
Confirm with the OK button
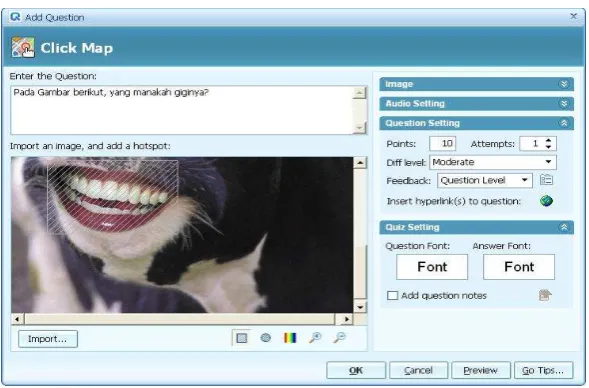(x=356, y=370)
